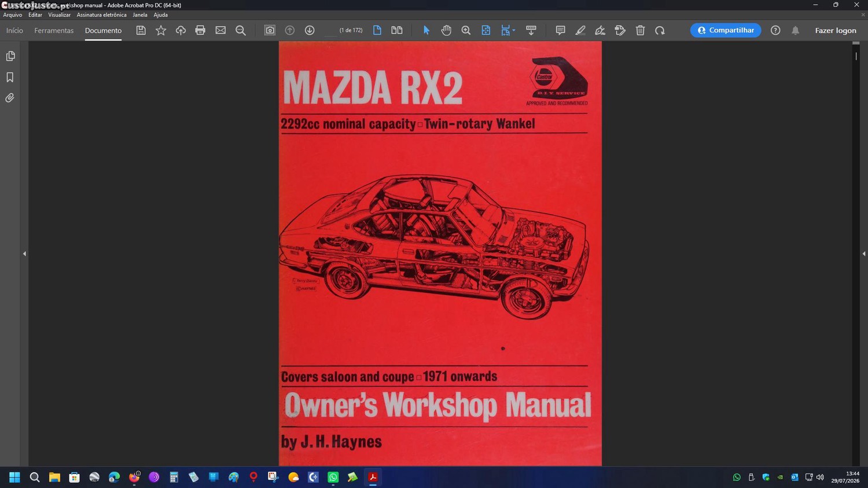Switch to the Ferramentas tab
Screen dimensions: 868x488
point(54,30)
